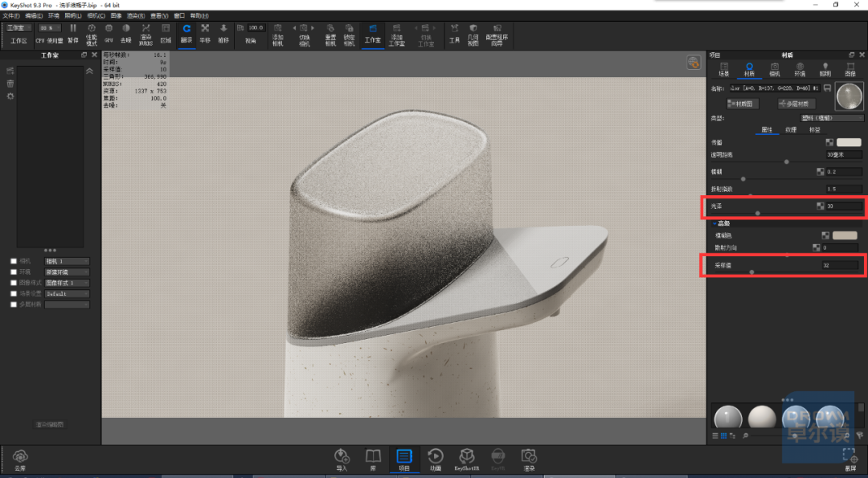Click the 添加相机 add camera icon
The width and height of the screenshot is (868, 478).
click(278, 35)
